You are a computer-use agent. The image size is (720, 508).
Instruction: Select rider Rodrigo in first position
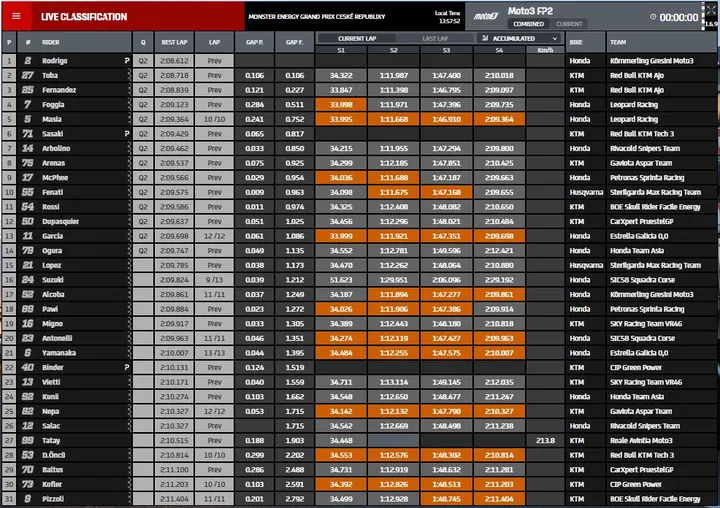55,61
